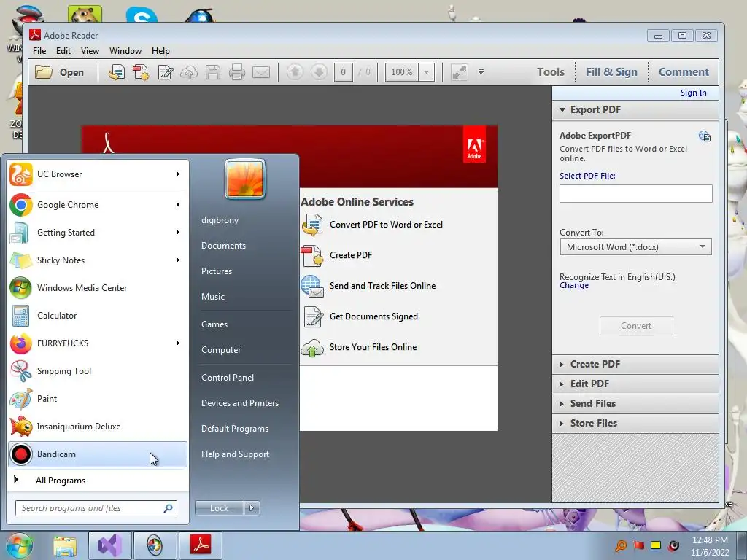Click the next page down arrow

click(x=319, y=72)
